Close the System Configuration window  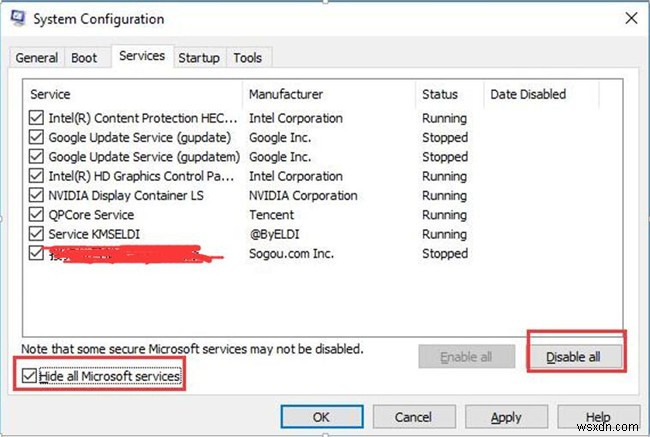(x=628, y=18)
